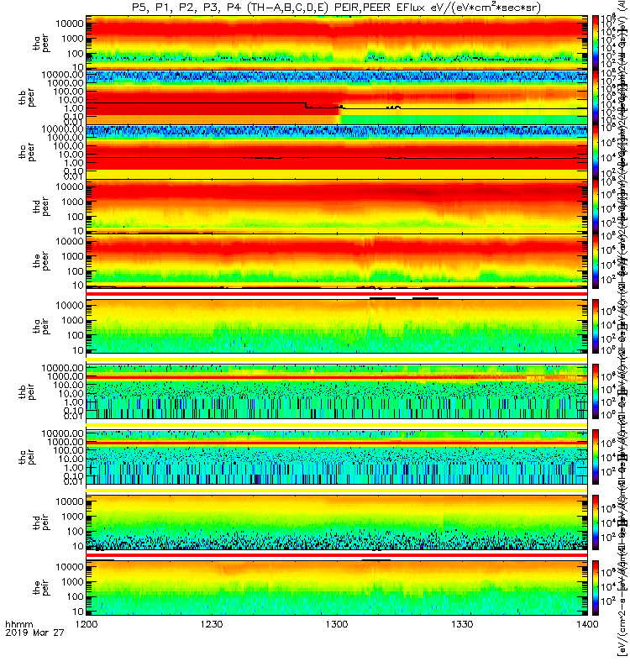Image resolution: width=630 pixels, height=672 pixels.
Task: Click the 1000 energy tick on the peir
Action: click(x=72, y=581)
